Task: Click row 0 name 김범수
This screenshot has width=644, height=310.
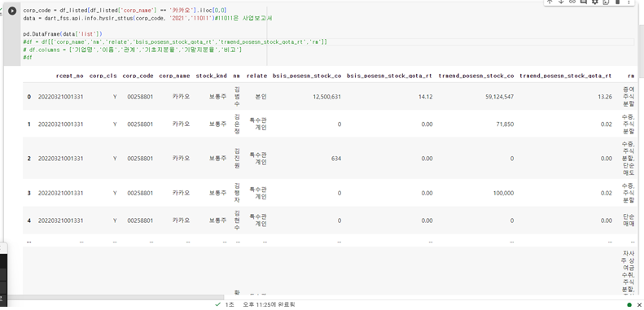Action: pyautogui.click(x=237, y=97)
